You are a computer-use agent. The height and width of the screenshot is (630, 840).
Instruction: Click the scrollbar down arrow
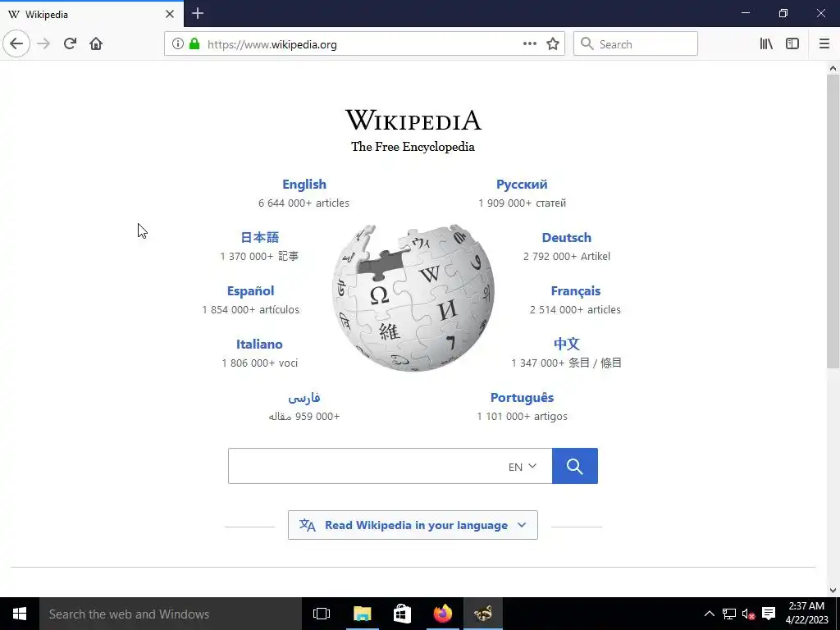pyautogui.click(x=833, y=591)
